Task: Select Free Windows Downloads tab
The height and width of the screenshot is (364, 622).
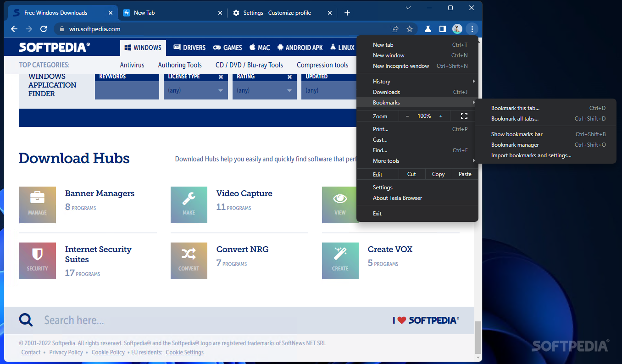Action: pyautogui.click(x=63, y=13)
